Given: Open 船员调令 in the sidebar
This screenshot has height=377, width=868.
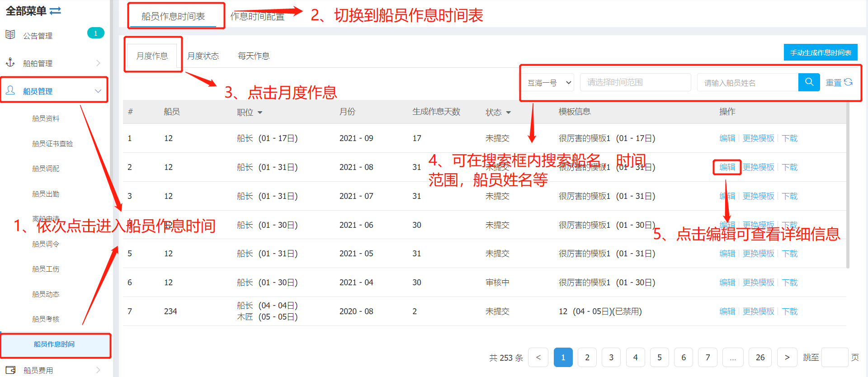Looking at the screenshot, I should (x=46, y=244).
